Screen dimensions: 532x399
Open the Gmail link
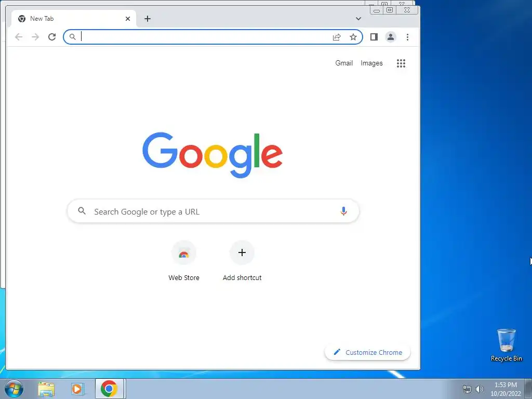pyautogui.click(x=344, y=63)
